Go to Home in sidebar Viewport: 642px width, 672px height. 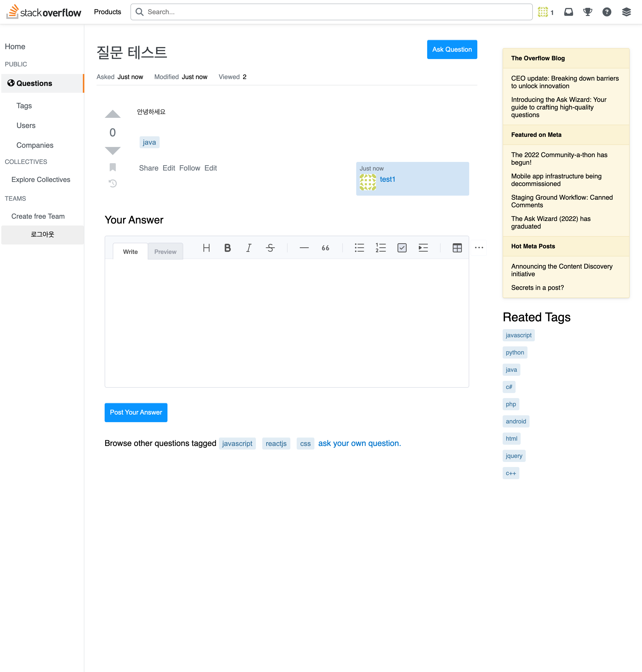pyautogui.click(x=15, y=47)
